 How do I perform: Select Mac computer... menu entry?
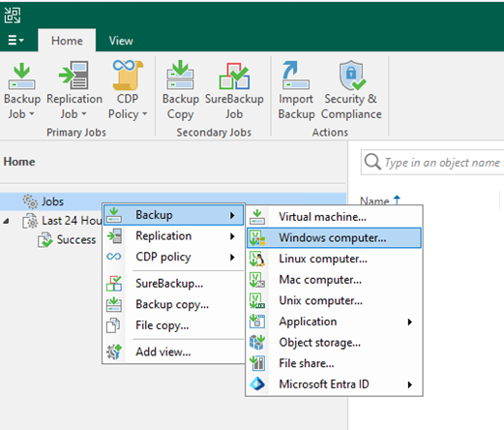pyautogui.click(x=334, y=280)
